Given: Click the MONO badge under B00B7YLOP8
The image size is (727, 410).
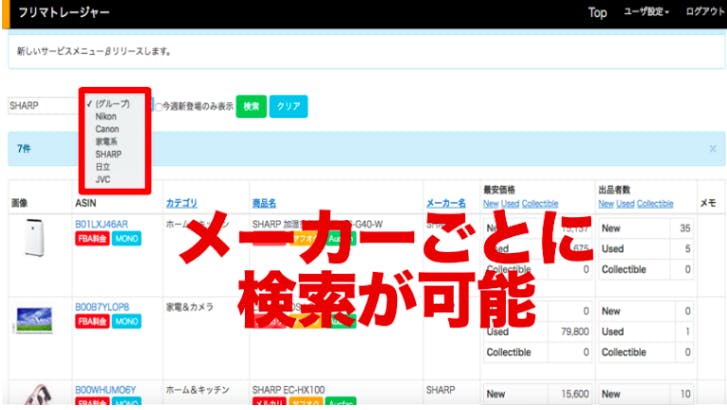Looking at the screenshot, I should [x=126, y=322].
